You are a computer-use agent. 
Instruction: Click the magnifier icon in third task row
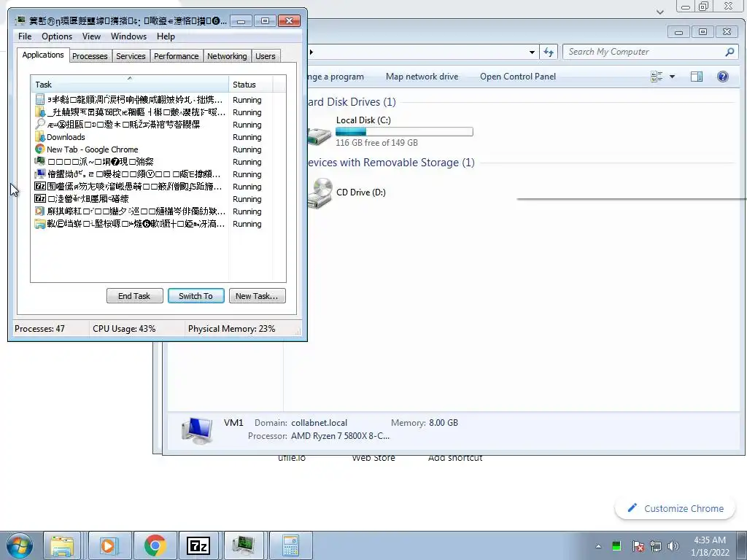pyautogui.click(x=40, y=124)
